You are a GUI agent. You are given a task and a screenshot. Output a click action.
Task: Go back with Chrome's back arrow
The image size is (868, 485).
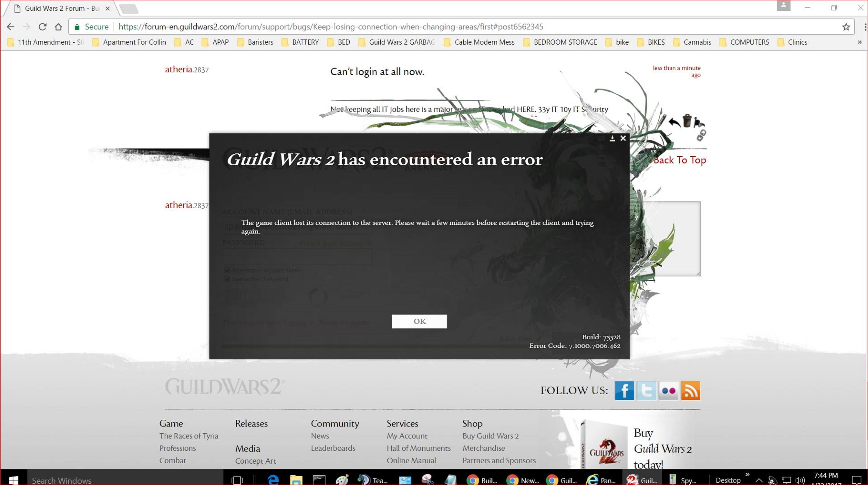[x=10, y=27]
